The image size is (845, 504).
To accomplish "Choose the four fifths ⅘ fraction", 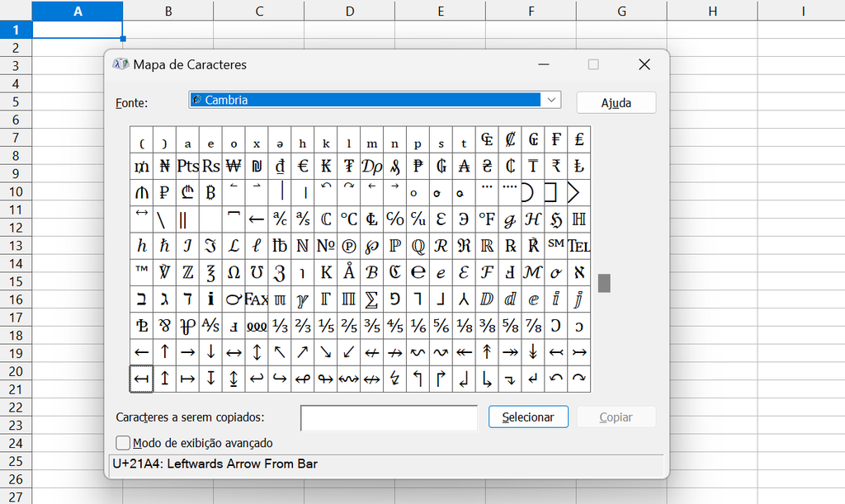I will click(x=394, y=326).
